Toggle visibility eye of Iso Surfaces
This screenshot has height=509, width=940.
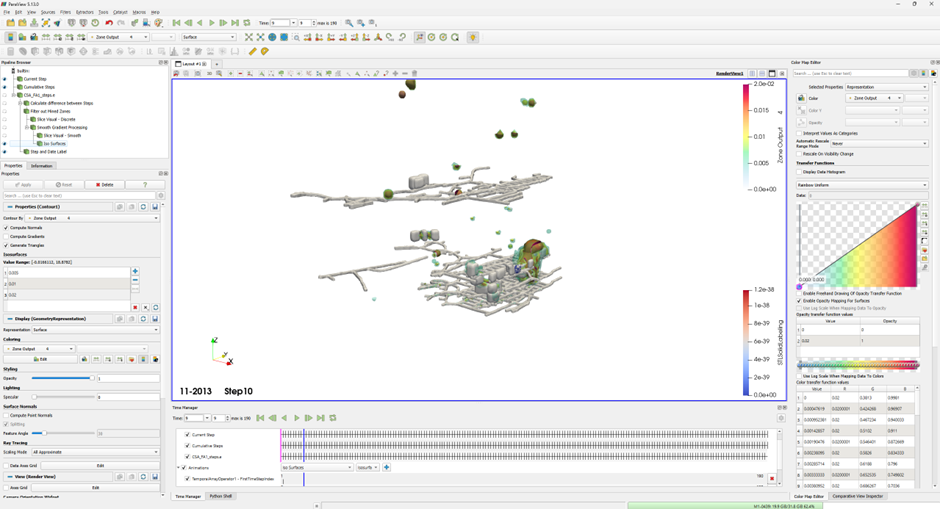(x=5, y=144)
